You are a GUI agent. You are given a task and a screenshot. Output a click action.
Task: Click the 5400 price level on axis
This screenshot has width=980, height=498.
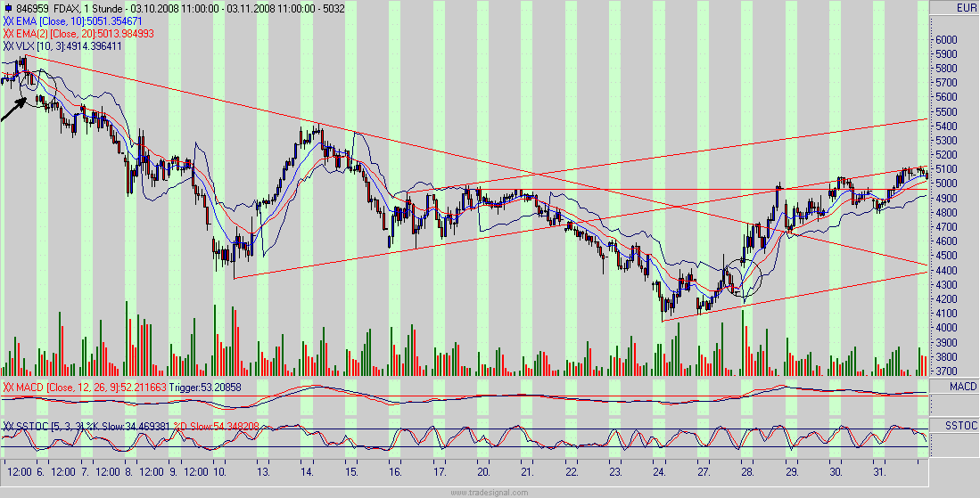pyautogui.click(x=948, y=126)
